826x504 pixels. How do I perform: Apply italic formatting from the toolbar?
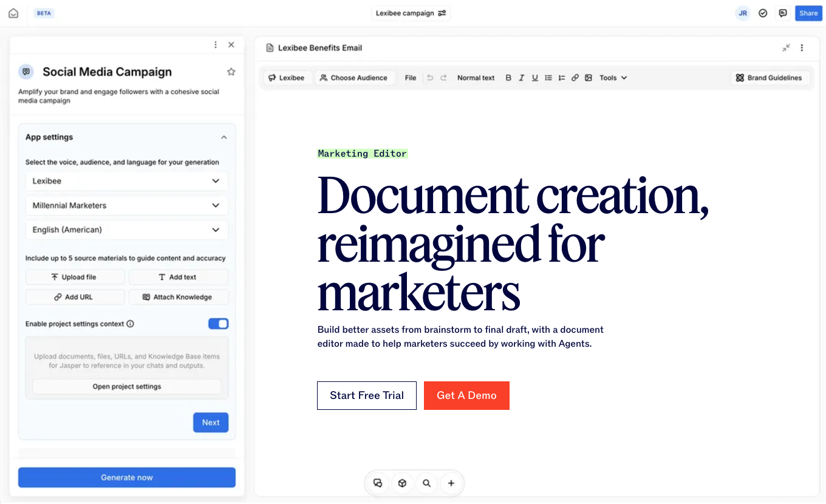pyautogui.click(x=521, y=78)
